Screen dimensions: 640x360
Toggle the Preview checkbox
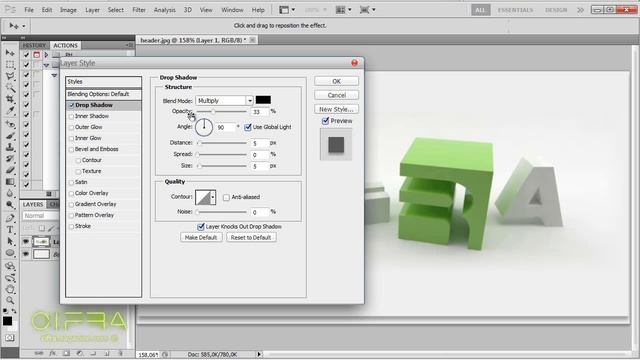tap(325, 121)
